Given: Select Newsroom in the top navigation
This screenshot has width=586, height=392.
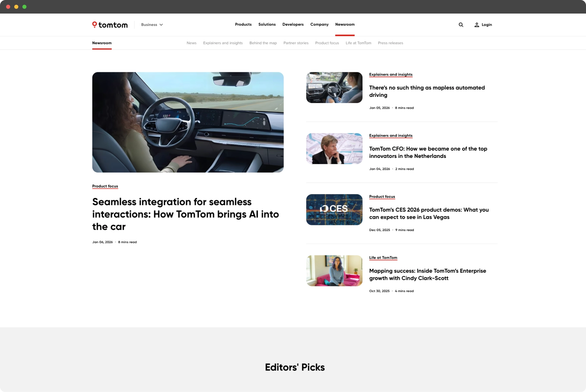Looking at the screenshot, I should [x=345, y=24].
